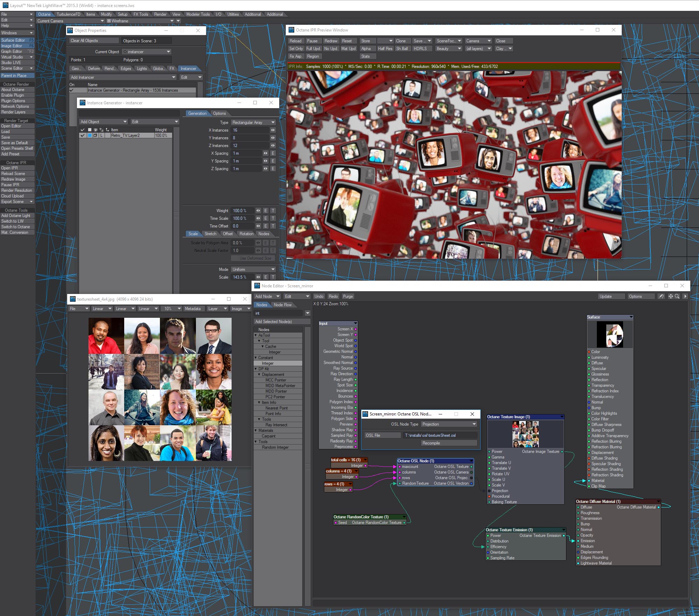
Task: Click the blue color square for Retro_TV:Layer2
Action: [x=90, y=135]
